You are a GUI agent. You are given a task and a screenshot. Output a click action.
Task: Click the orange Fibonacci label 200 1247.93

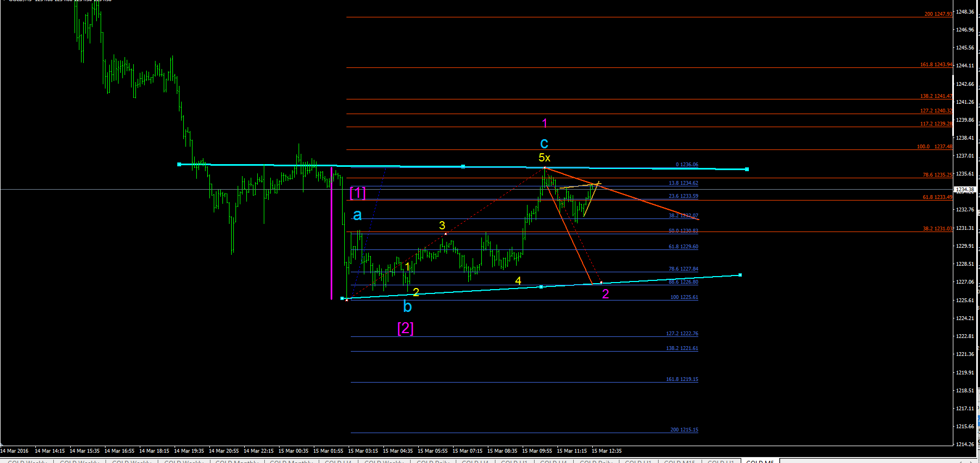(938, 14)
